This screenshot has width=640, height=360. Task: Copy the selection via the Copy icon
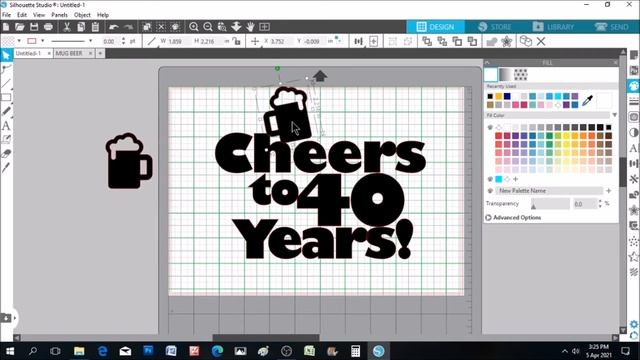click(81, 27)
